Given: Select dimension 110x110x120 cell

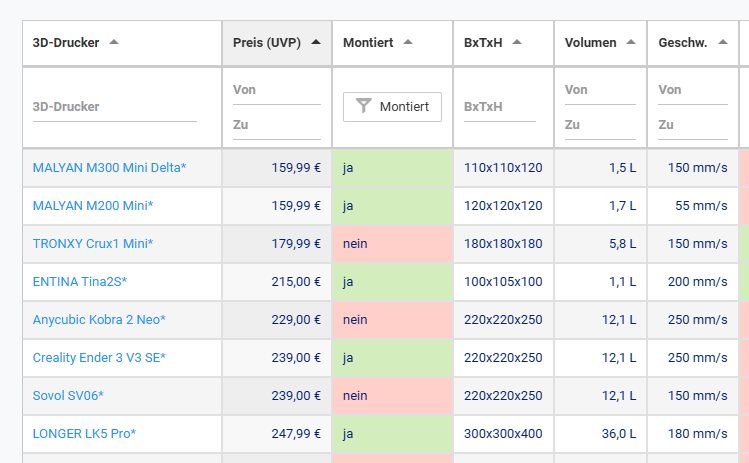Looking at the screenshot, I should [503, 168].
